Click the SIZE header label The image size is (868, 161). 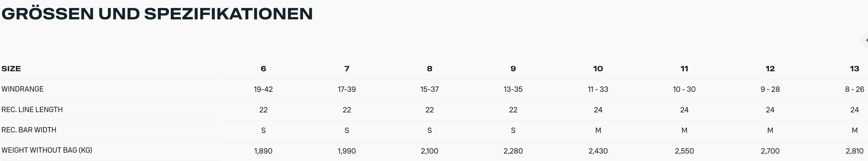click(x=11, y=69)
